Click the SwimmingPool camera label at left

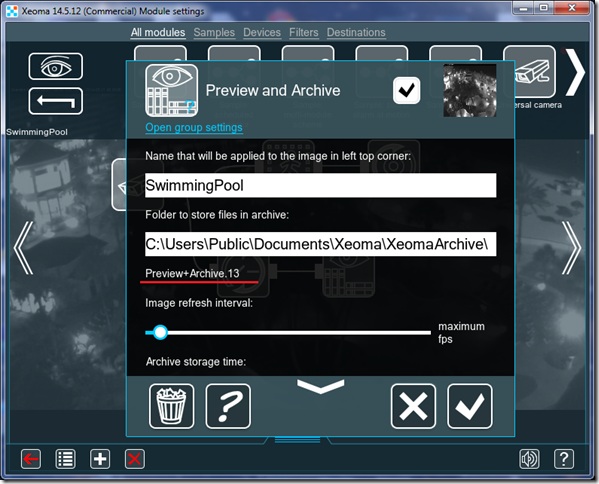37,132
